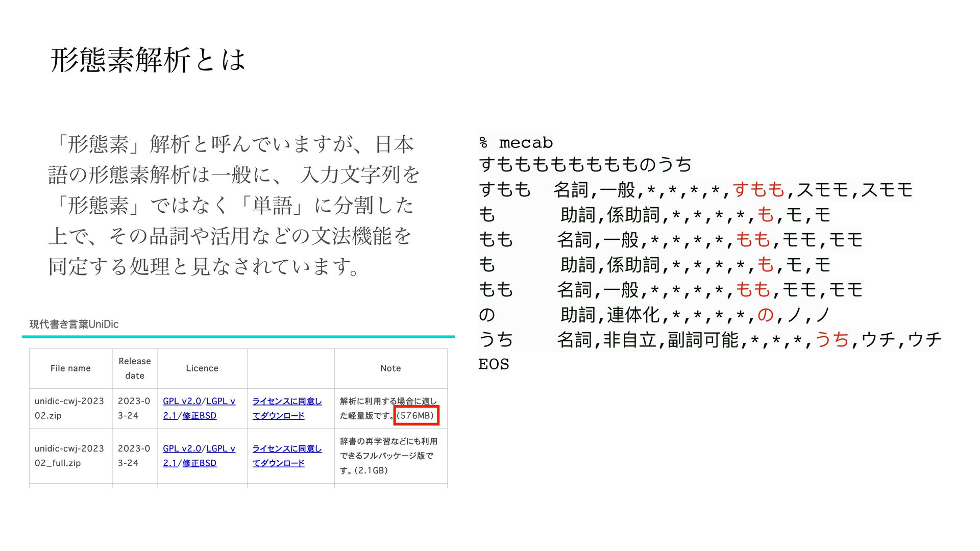Click the Release date column header

point(135,368)
